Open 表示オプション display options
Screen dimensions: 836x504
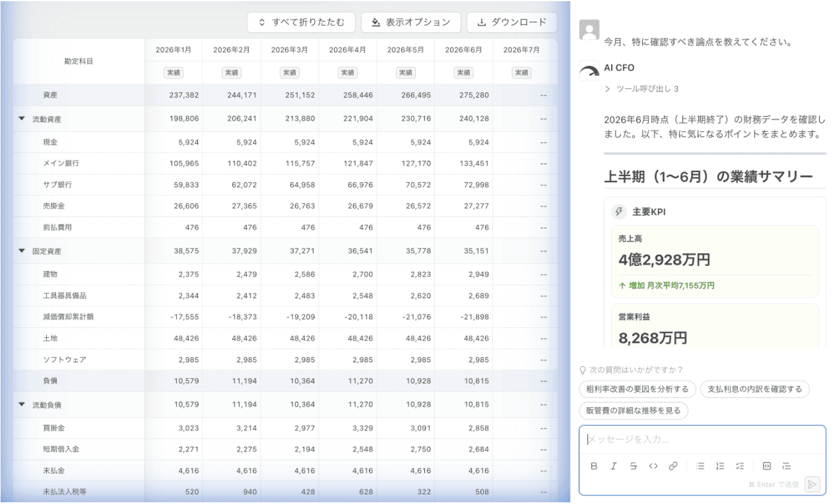coord(411,22)
